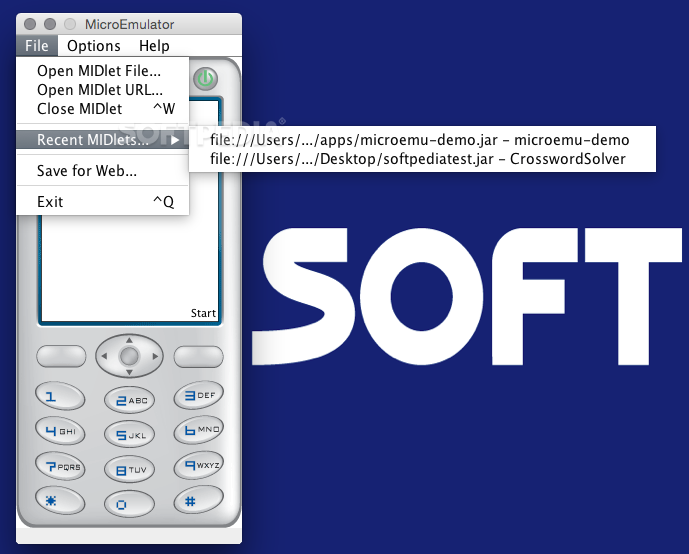Tap the 0 key on the keypad
This screenshot has height=554, width=689.
point(130,504)
